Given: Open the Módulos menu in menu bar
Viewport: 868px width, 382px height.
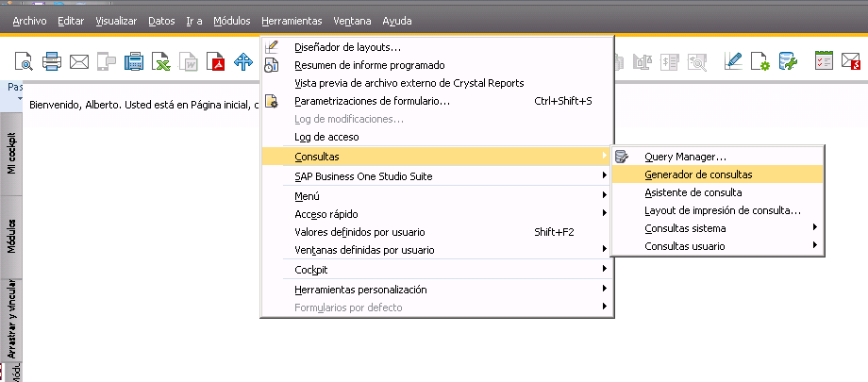Looking at the screenshot, I should coord(232,20).
